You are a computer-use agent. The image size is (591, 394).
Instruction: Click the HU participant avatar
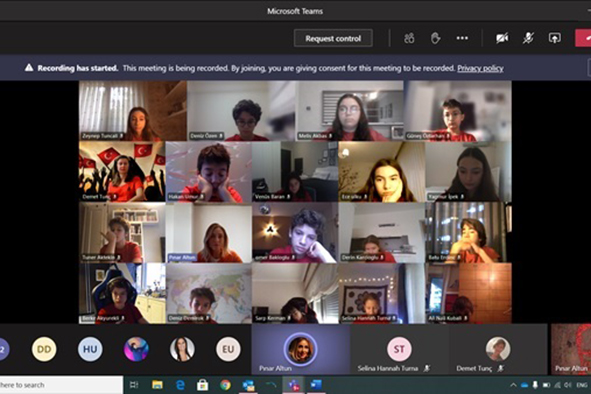click(90, 349)
